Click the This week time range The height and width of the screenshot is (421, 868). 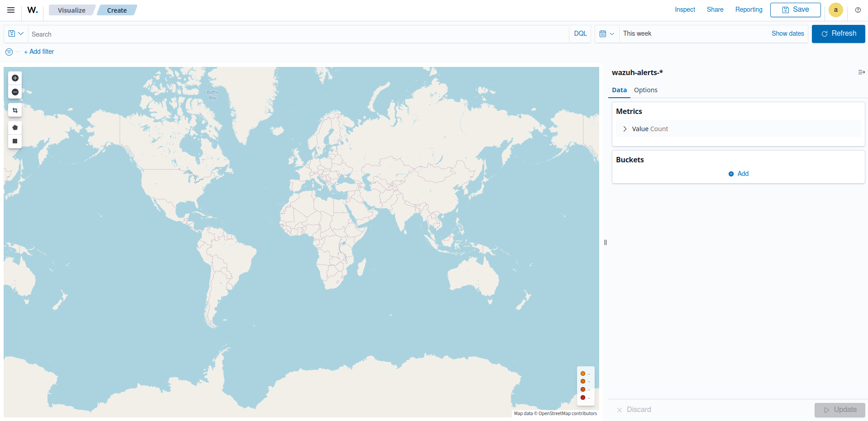pyautogui.click(x=637, y=33)
